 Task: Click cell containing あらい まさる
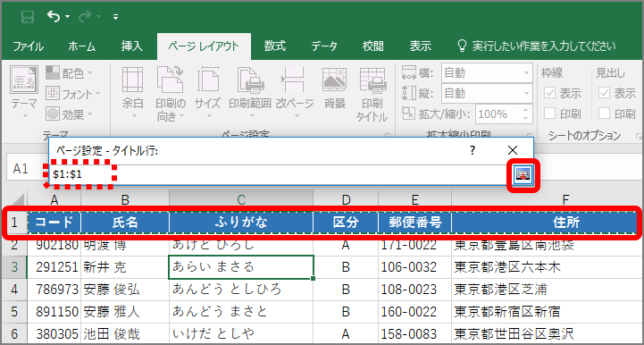241,267
